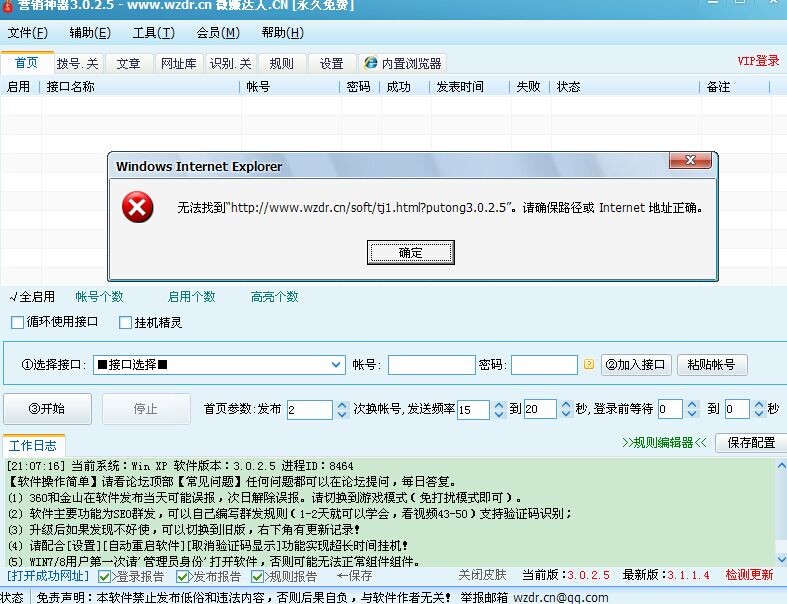Switch to 规则 tab
This screenshot has height=604, width=787.
pyautogui.click(x=281, y=64)
